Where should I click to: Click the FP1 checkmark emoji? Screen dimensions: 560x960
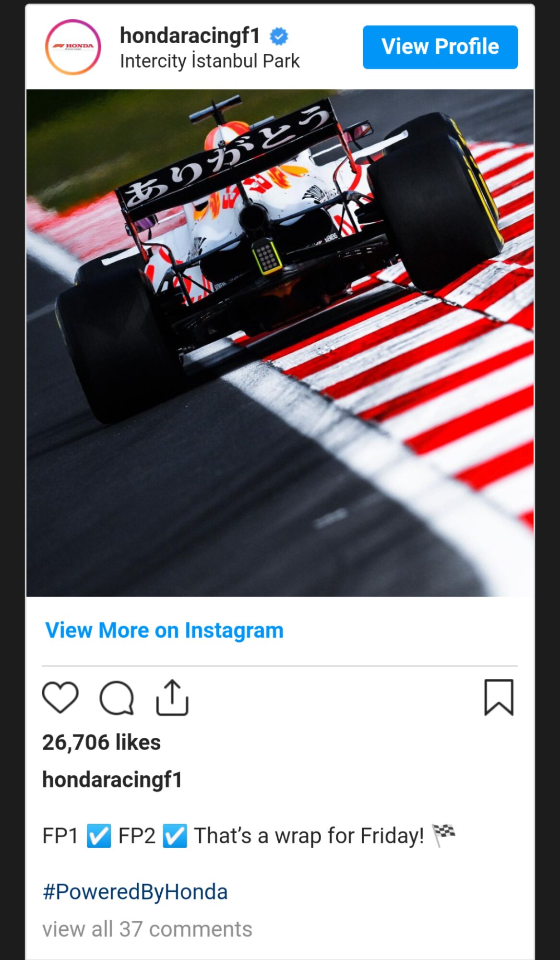click(x=99, y=836)
